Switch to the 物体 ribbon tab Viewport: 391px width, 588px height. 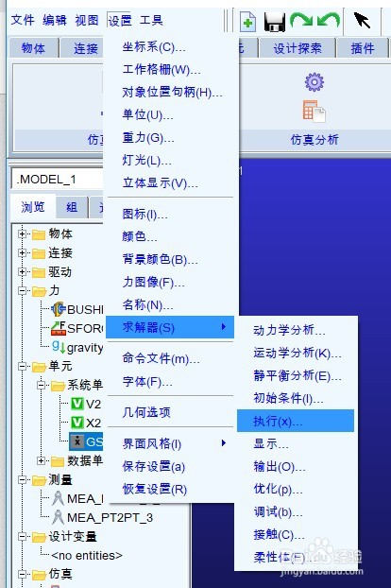(33, 48)
